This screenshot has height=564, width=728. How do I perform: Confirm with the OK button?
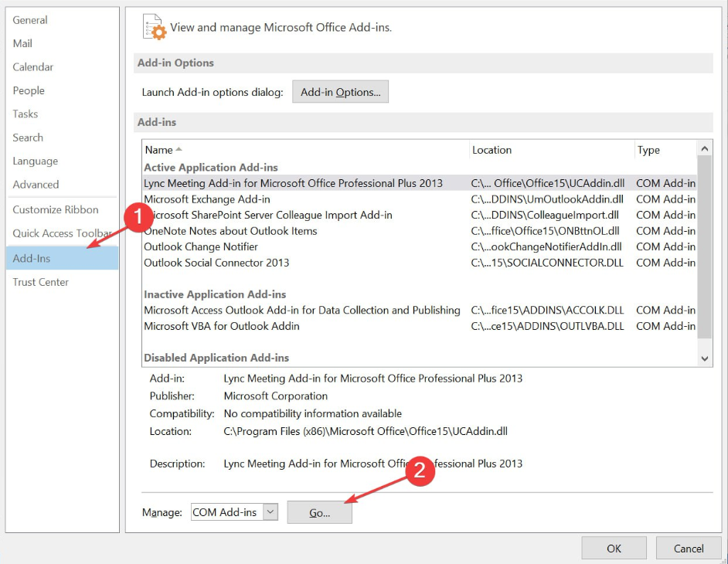click(x=614, y=549)
